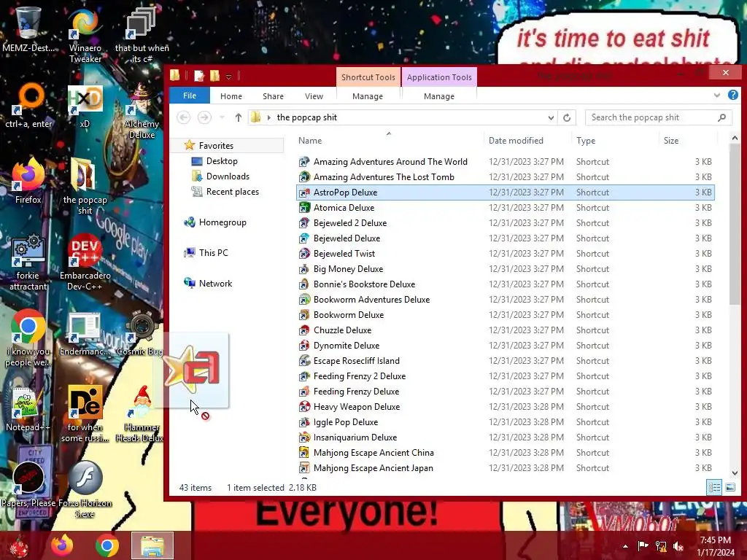Viewport: 747px width, 560px height.
Task: Click the network tray icon
Action: (x=661, y=546)
